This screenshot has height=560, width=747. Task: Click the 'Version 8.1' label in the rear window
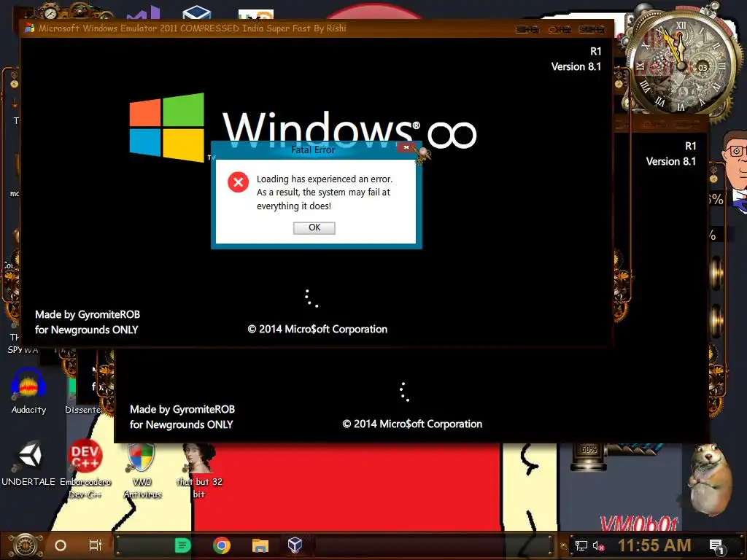[x=671, y=161]
